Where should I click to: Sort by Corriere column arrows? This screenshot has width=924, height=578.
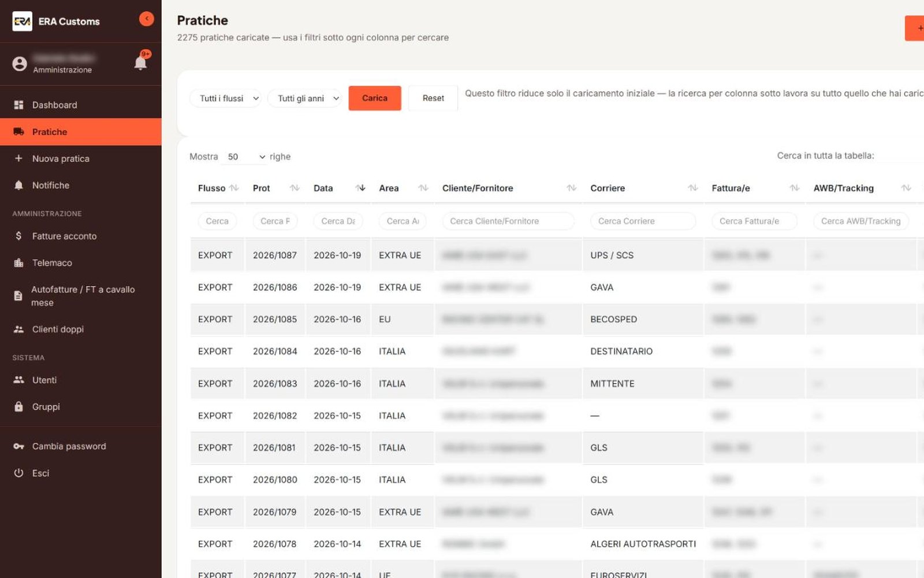coord(693,188)
